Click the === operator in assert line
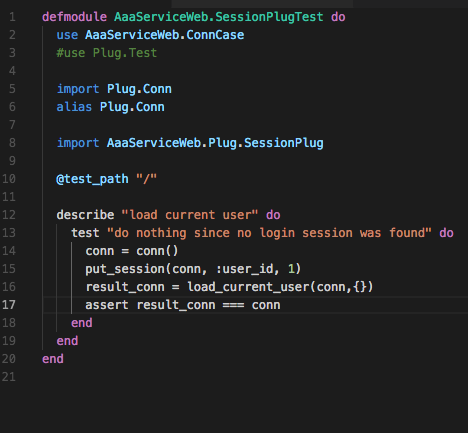 click(x=233, y=305)
